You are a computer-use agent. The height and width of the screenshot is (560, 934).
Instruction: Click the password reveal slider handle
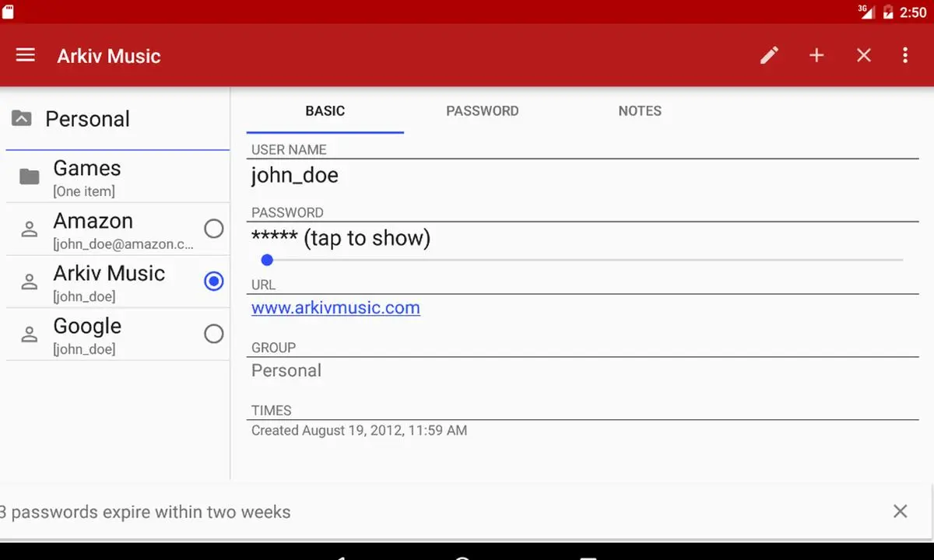[267, 260]
